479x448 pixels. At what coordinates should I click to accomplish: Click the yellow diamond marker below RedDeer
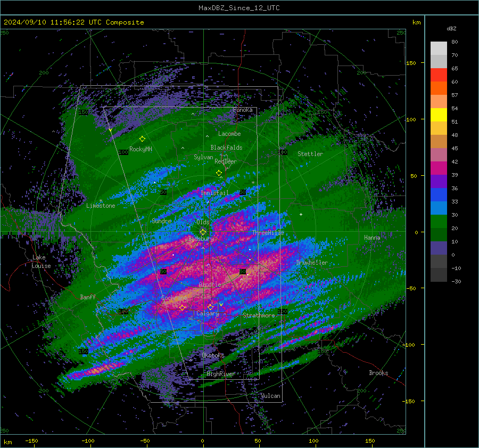pyautogui.click(x=219, y=173)
